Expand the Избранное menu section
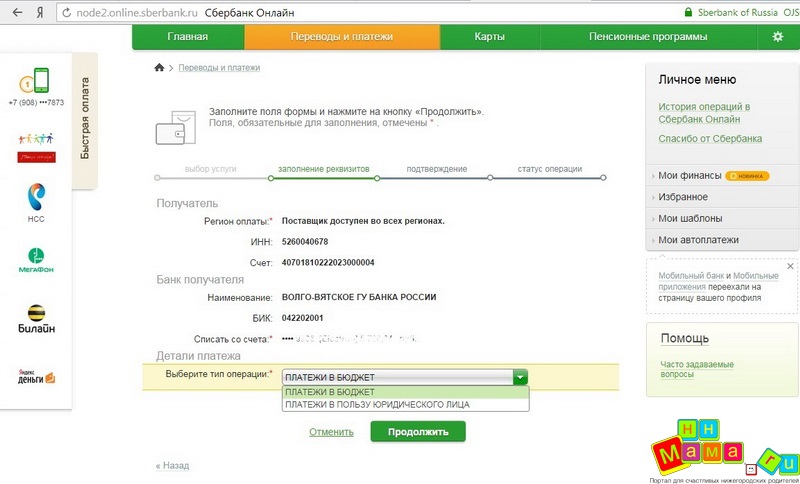Image resolution: width=800 pixels, height=484 pixels. (683, 197)
